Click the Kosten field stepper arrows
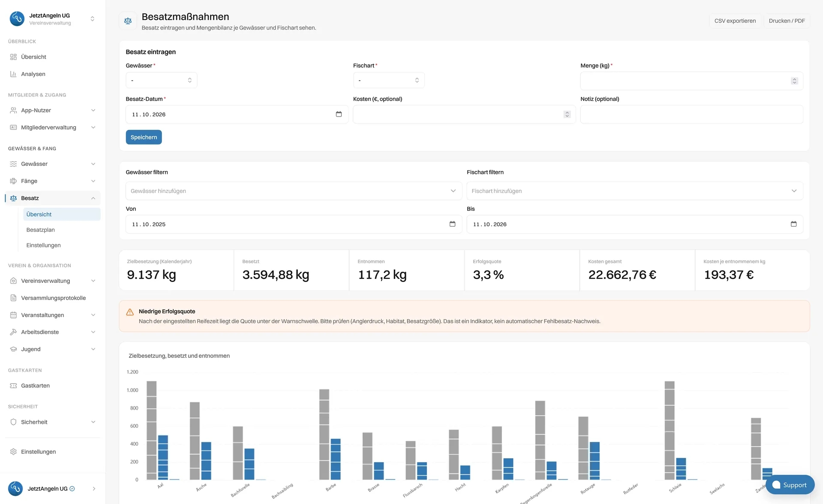 pos(567,114)
